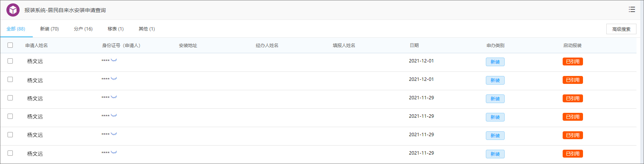
Task: Open the list menu icon at top right
Action: 632,9
